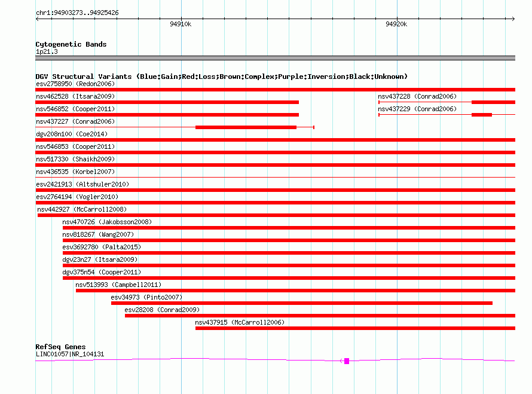Click the nsv517330 (Shaikh2009) label
Image resolution: width=532 pixels, height=394 pixels.
(75, 159)
